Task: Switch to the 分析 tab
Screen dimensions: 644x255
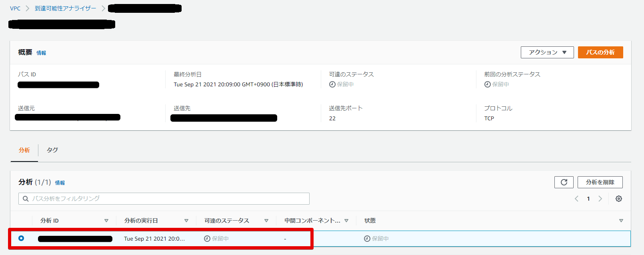Action: pos(24,150)
